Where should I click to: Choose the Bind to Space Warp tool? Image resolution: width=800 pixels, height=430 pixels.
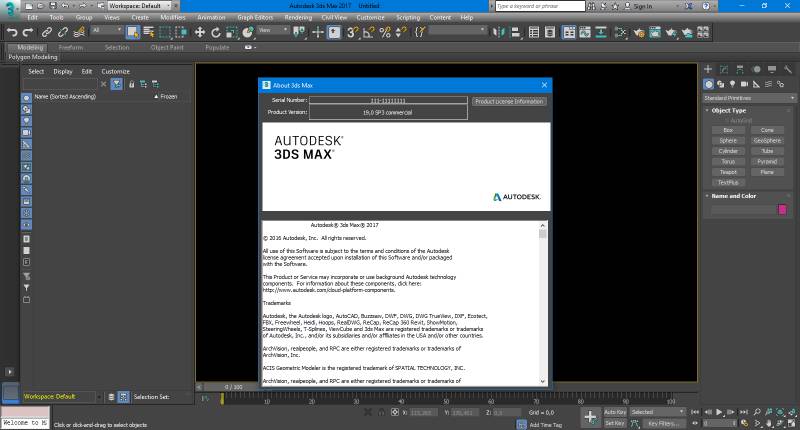pyautogui.click(x=79, y=33)
